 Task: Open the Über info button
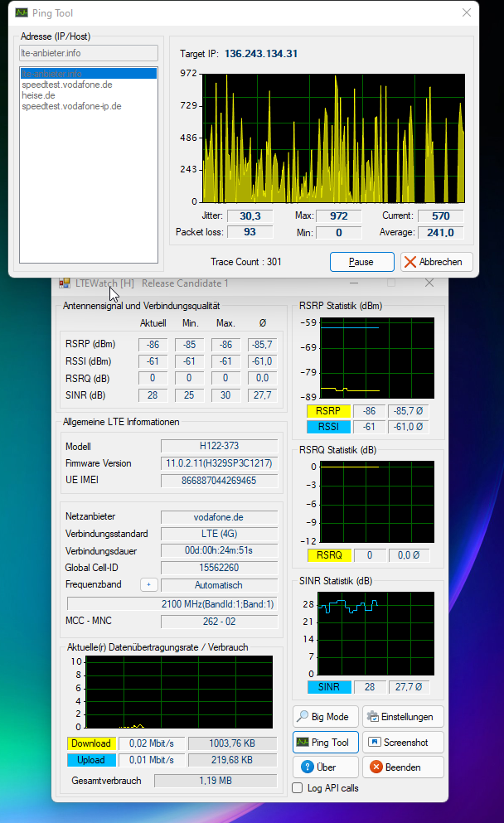pos(326,767)
